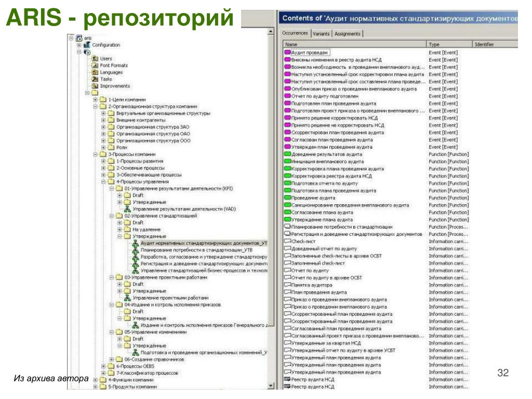
Task: Select tree item Роли
Action: 122,148
